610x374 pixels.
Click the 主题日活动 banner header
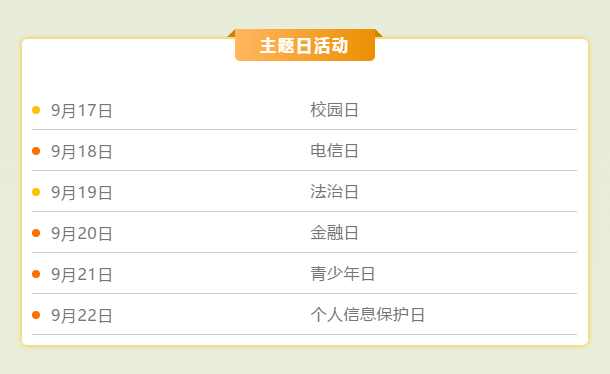[305, 45]
